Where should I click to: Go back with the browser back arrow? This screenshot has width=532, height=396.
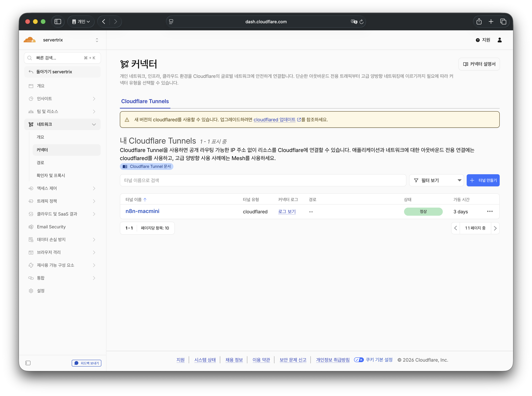tap(104, 22)
